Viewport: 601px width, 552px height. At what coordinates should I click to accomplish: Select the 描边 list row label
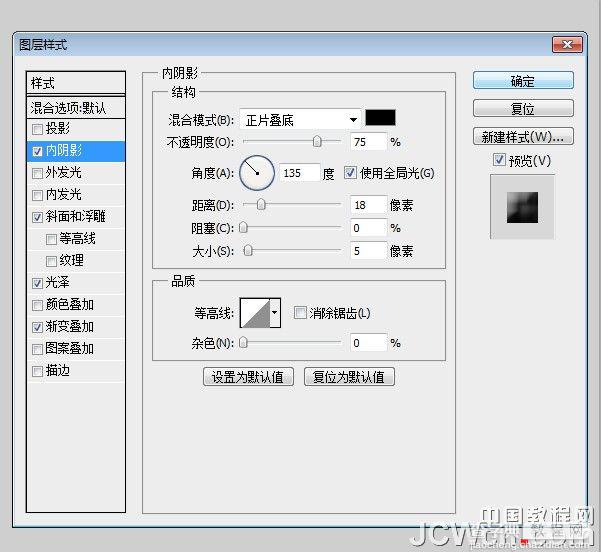tap(58, 371)
